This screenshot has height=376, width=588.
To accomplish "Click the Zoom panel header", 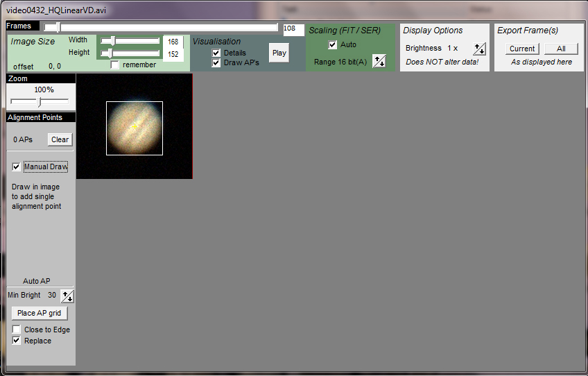I will pos(41,78).
